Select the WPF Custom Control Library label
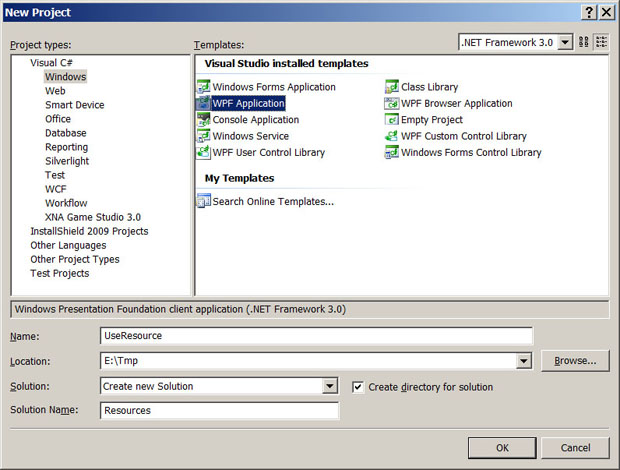620x470 pixels. pos(464,136)
